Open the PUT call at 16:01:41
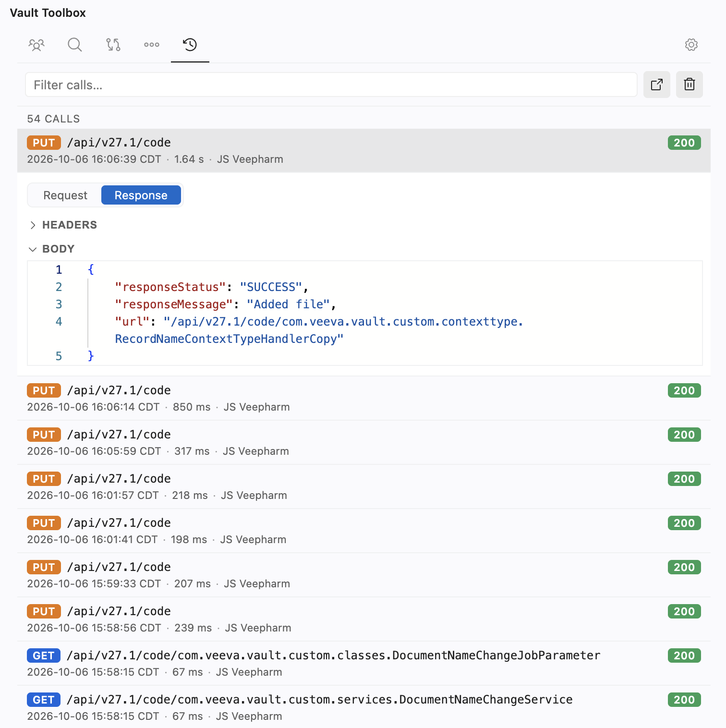726x728 pixels. point(364,531)
